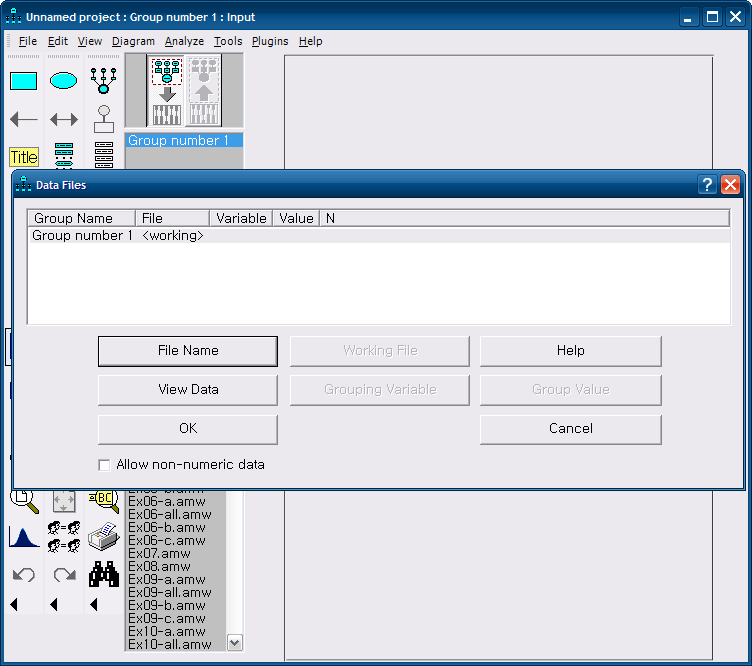Select the draw unobserved variable ellipse tool
This screenshot has width=752, height=666.
63,81
